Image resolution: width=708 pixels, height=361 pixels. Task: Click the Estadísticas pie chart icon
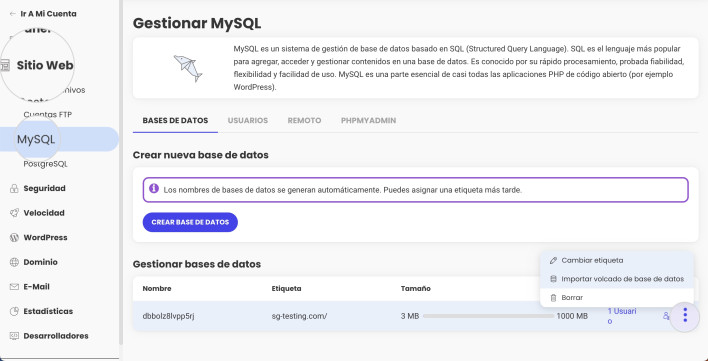(x=14, y=311)
